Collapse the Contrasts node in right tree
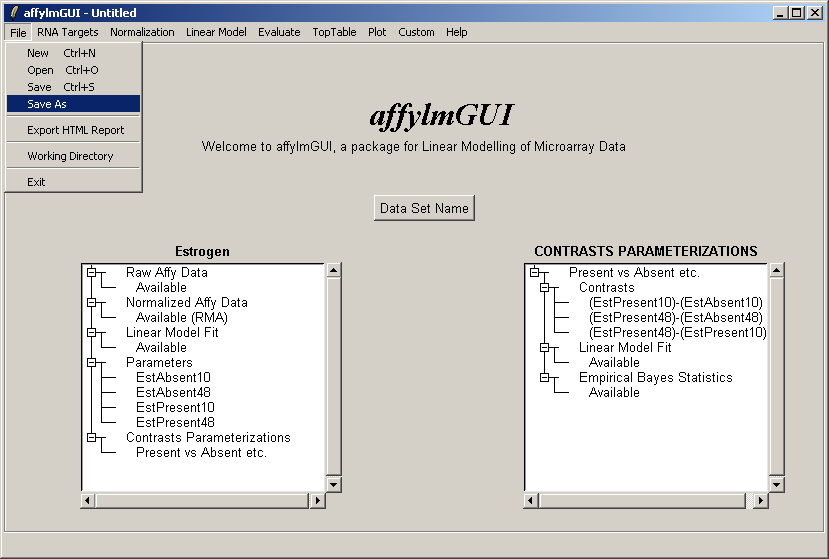The width and height of the screenshot is (829, 559). (x=545, y=287)
